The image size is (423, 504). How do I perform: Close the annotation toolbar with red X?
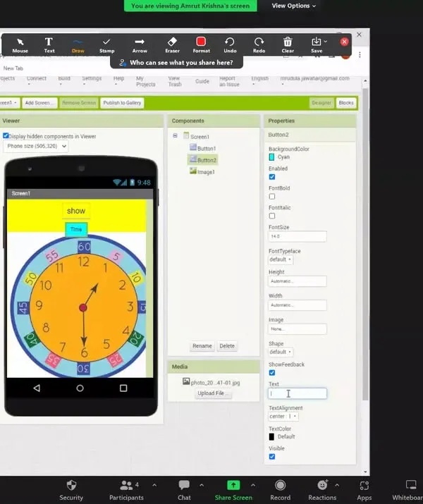(x=344, y=42)
